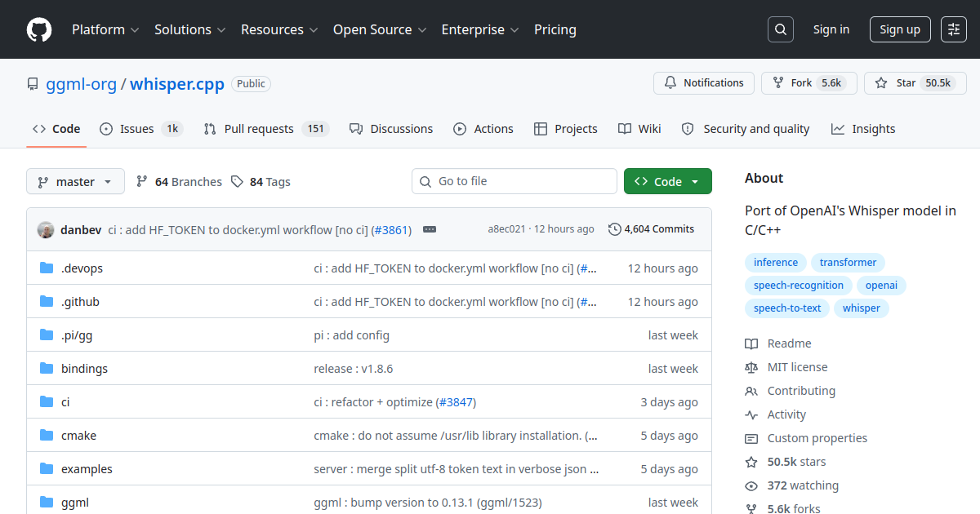Go to the Pricing page
Image resolution: width=980 pixels, height=514 pixels.
pos(555,29)
